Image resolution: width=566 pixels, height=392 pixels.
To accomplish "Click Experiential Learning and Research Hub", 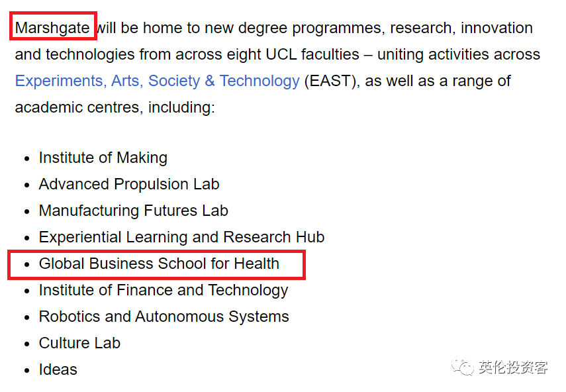I will click(181, 237).
